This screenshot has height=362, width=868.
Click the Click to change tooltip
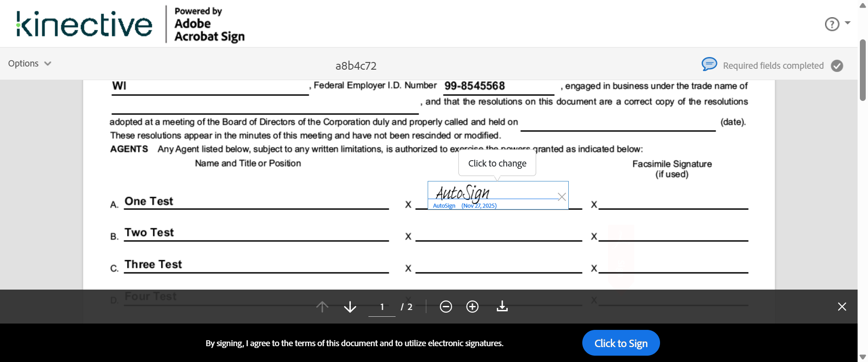[x=497, y=163]
